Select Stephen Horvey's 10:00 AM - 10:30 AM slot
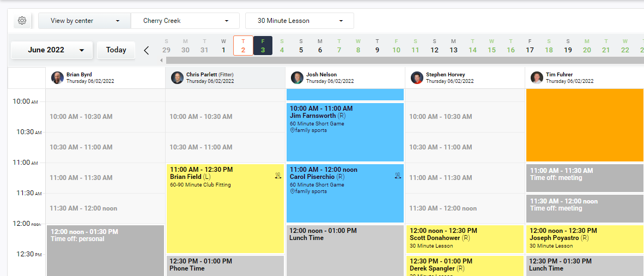Viewport: 644px width, 276px height. pos(465,117)
